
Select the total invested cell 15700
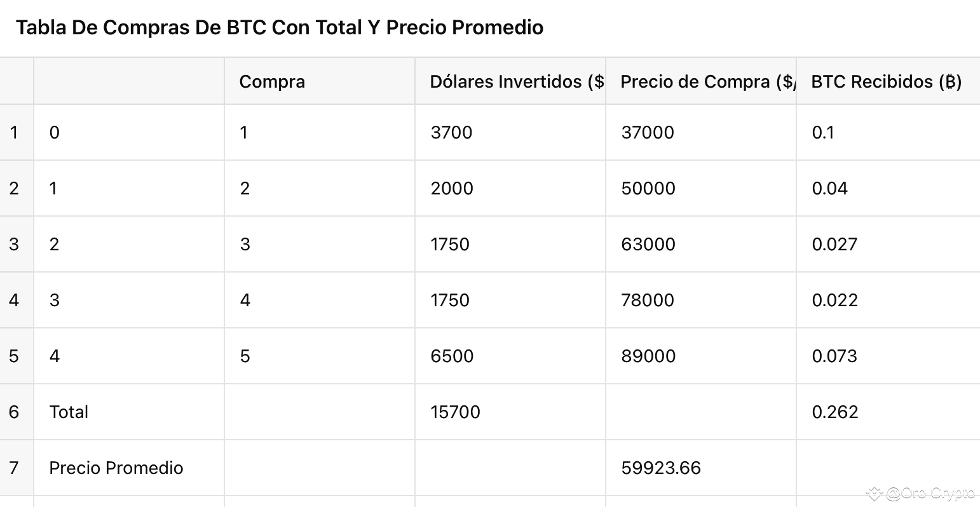[455, 412]
